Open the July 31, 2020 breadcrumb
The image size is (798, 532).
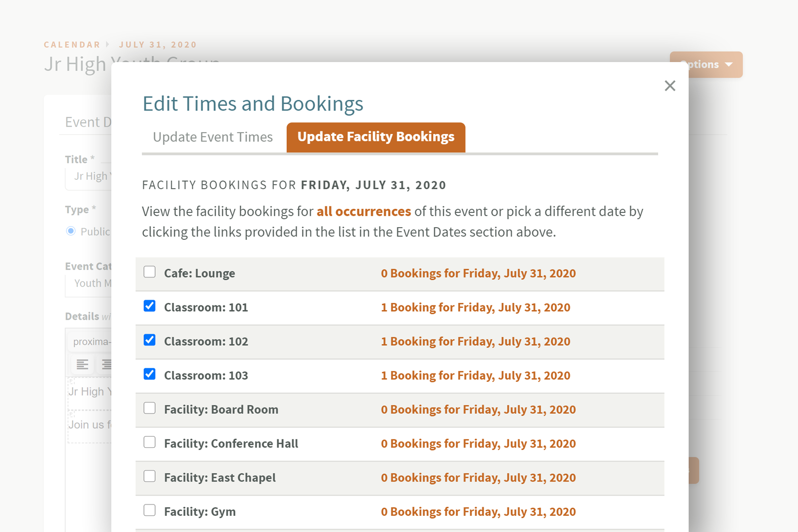(x=158, y=44)
